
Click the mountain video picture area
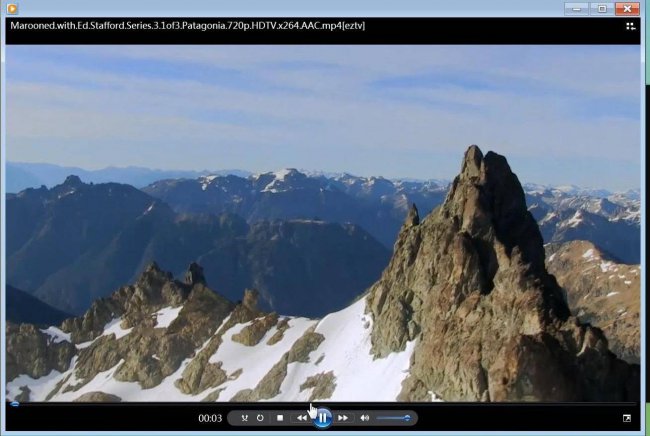[x=323, y=223]
